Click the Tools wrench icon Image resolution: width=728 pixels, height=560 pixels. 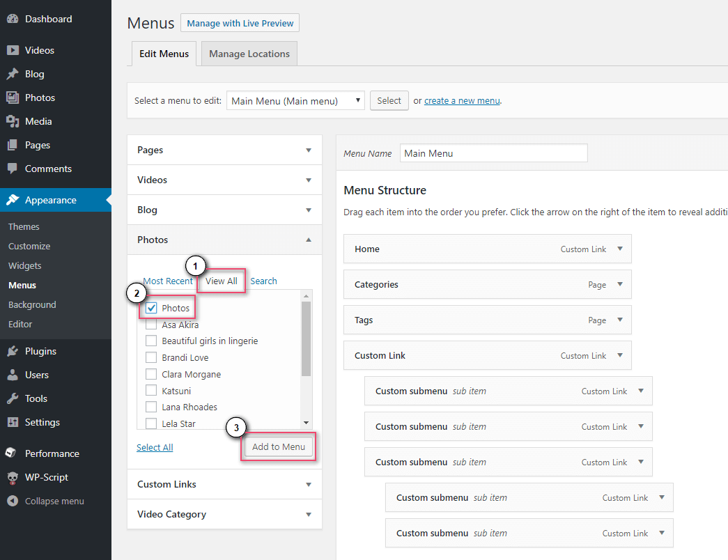point(13,398)
